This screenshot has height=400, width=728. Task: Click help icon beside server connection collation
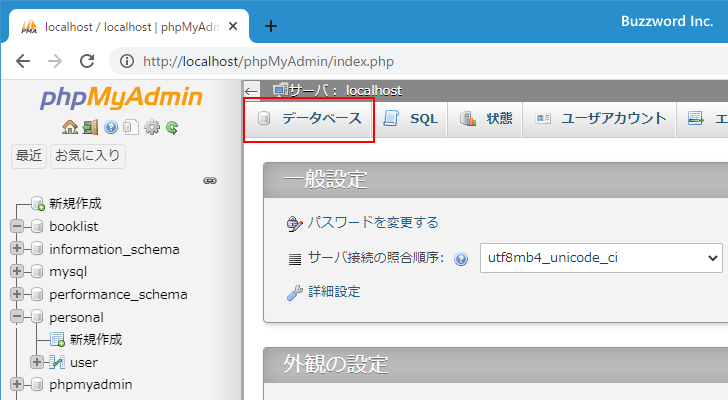coord(461,258)
